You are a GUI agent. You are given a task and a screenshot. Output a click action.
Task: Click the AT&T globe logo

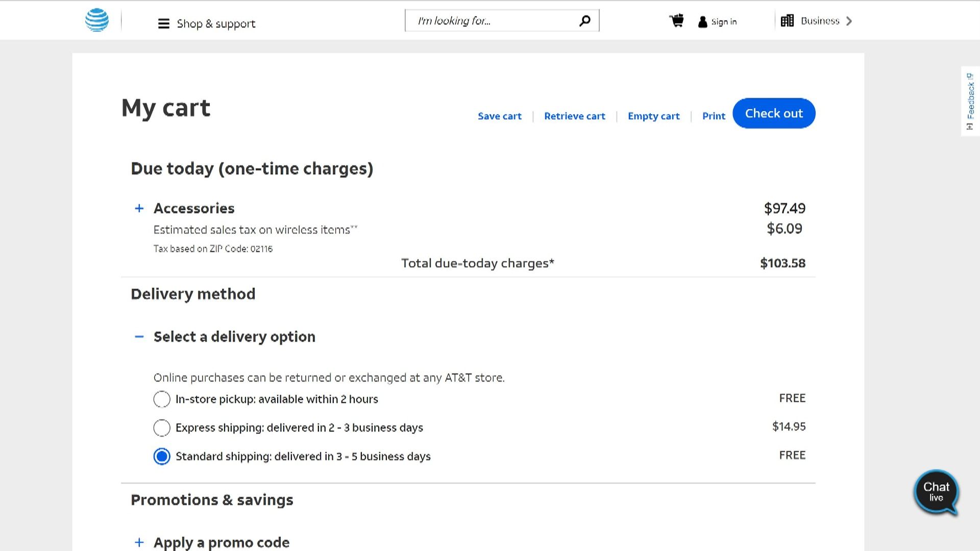[x=96, y=20]
